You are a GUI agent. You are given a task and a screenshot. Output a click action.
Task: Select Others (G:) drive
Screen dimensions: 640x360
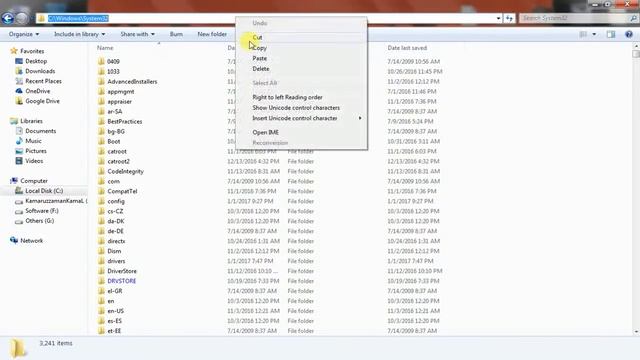click(x=40, y=221)
